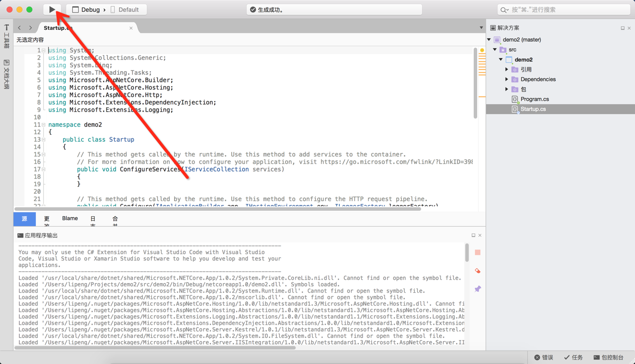Click the Microsoft fwlink URL in comment
The width and height of the screenshot is (635, 364).
click(x=396, y=162)
